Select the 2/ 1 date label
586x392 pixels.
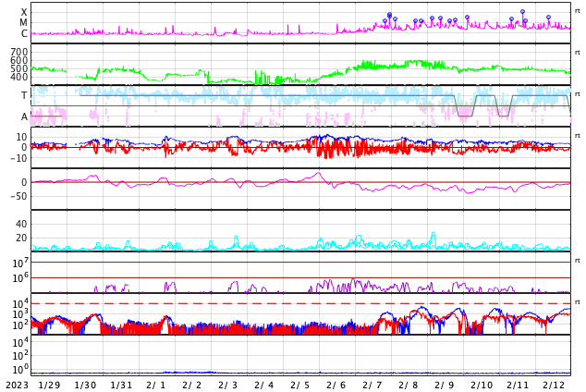click(x=156, y=386)
